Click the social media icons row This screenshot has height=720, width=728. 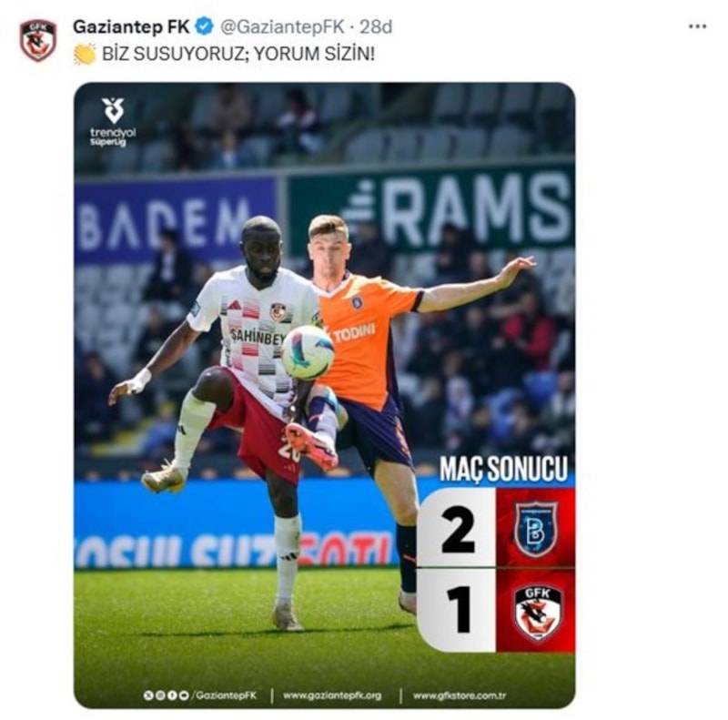click(x=166, y=695)
